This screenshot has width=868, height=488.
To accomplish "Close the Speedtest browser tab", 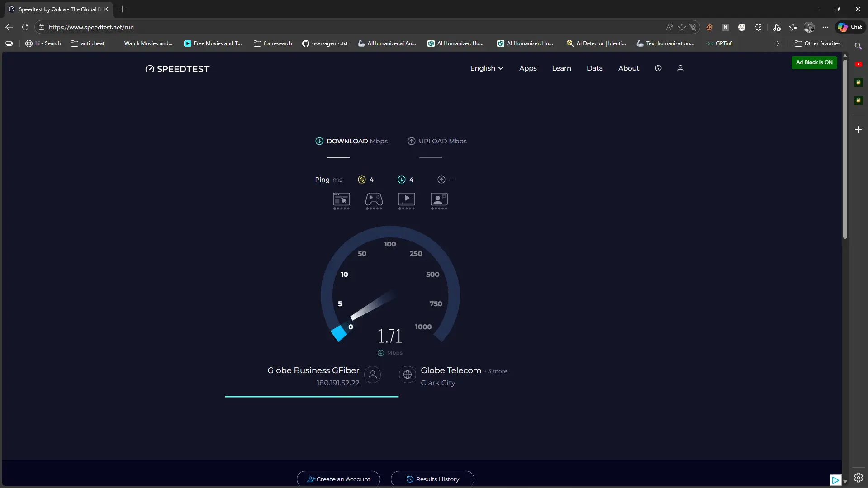I will pyautogui.click(x=106, y=9).
